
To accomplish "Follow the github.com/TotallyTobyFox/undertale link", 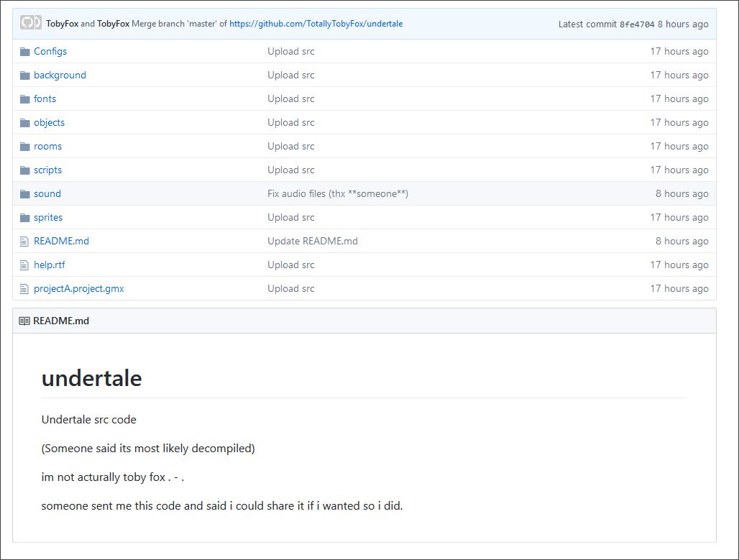I will point(316,24).
